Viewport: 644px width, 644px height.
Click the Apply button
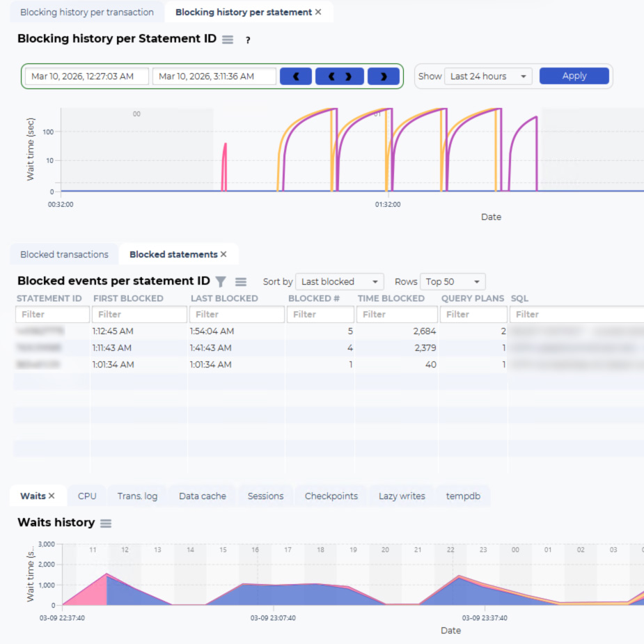point(574,77)
